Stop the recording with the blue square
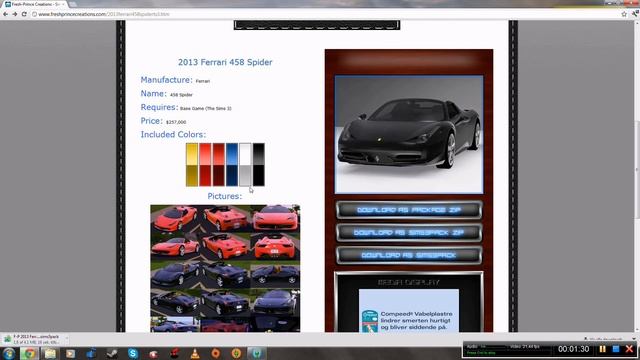This screenshot has height=360, width=640. pos(616,349)
